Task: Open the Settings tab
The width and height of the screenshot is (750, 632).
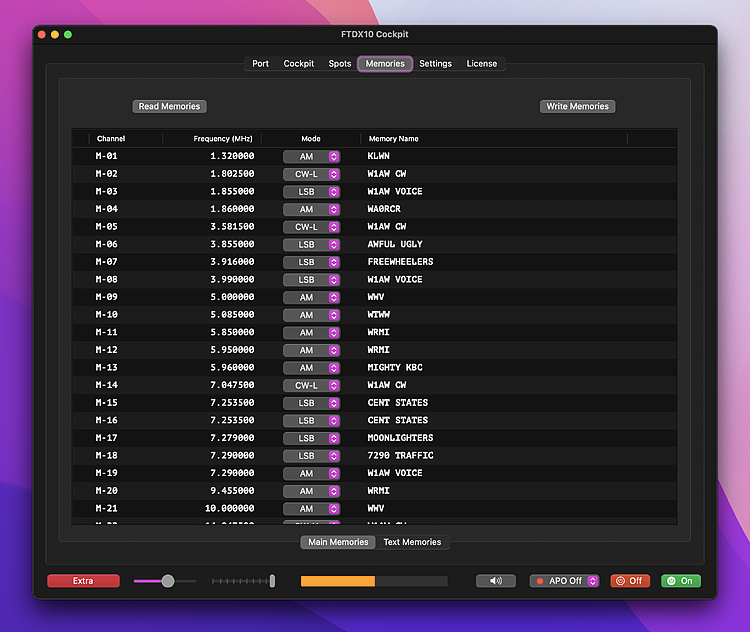Action: 435,64
